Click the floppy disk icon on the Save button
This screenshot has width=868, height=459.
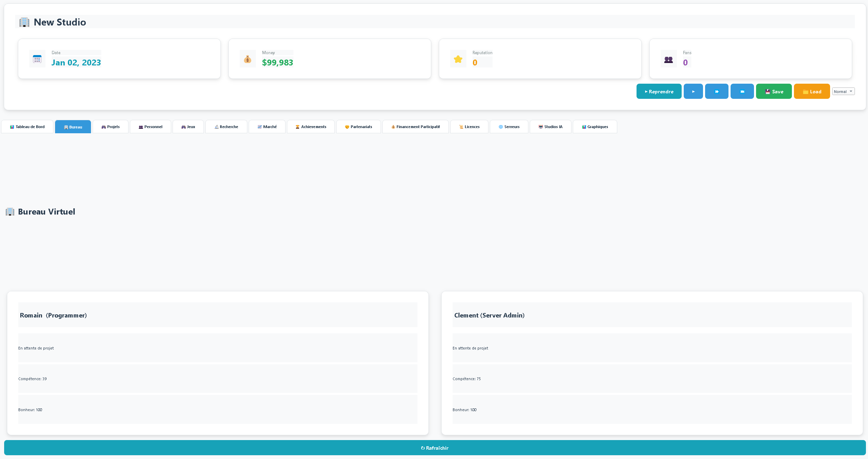click(768, 91)
